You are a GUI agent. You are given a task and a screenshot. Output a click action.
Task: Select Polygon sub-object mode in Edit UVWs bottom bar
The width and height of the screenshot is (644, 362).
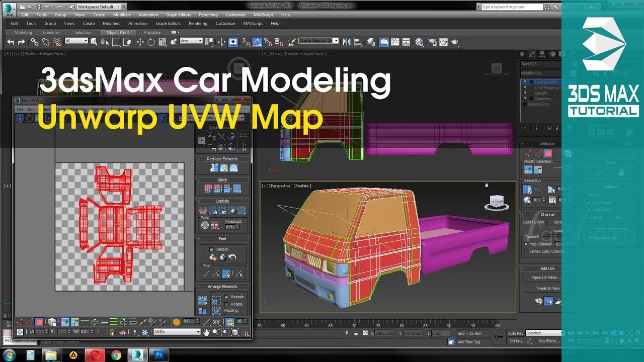click(x=39, y=322)
